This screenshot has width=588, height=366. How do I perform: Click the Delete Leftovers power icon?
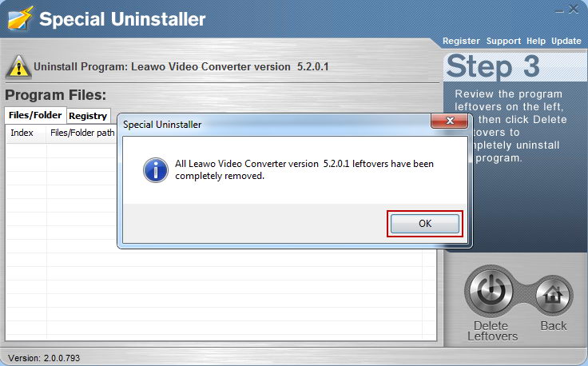(490, 291)
